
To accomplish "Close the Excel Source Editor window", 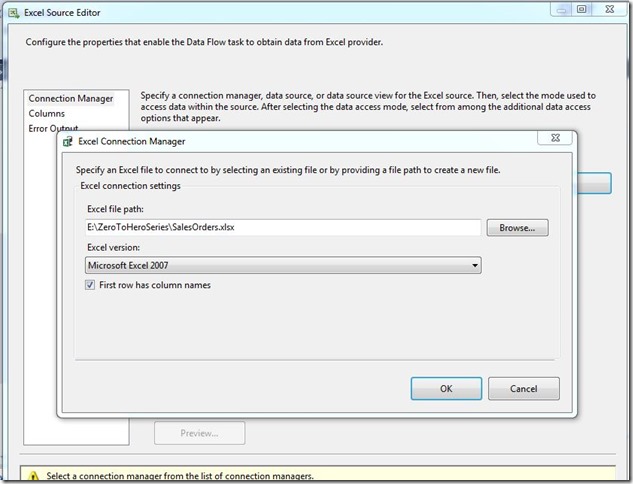I will coord(610,9).
